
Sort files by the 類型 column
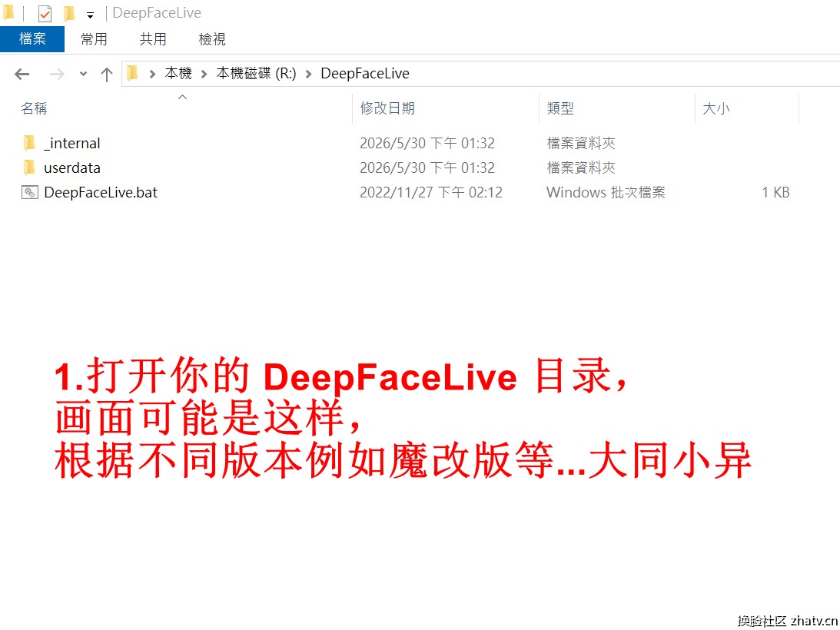(x=560, y=109)
